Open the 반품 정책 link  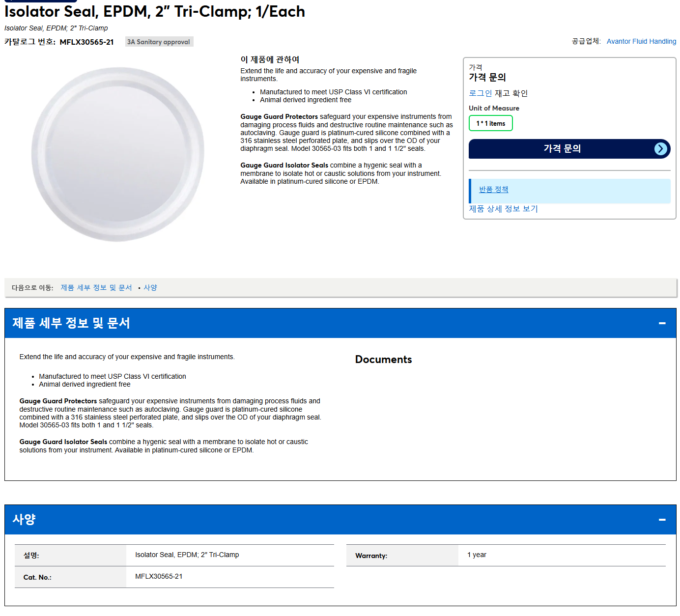[493, 190]
